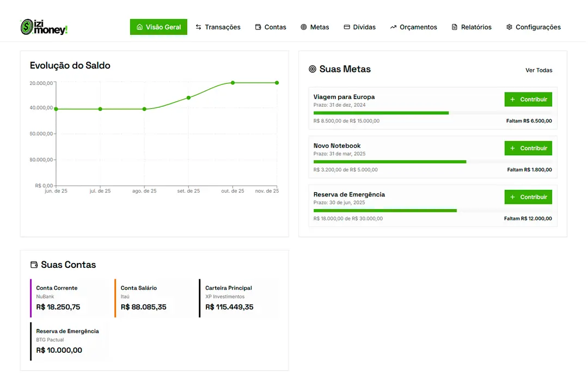
Task: Click the target icon beside Suas Metas
Action: (x=312, y=69)
